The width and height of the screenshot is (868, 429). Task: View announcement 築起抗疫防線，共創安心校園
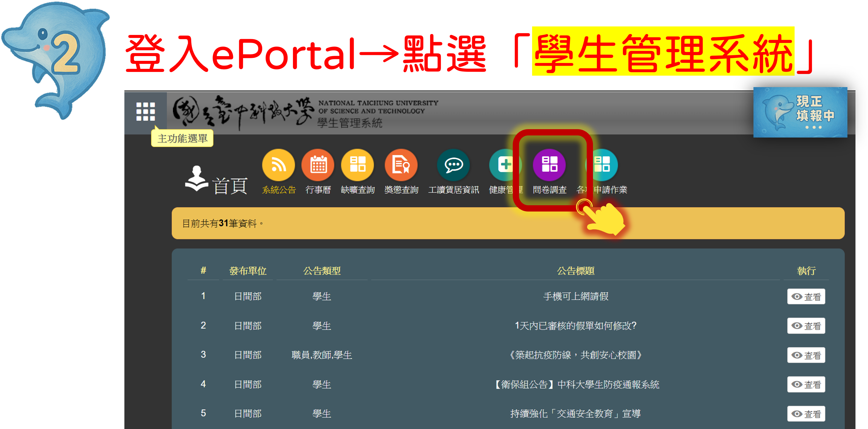click(x=806, y=355)
